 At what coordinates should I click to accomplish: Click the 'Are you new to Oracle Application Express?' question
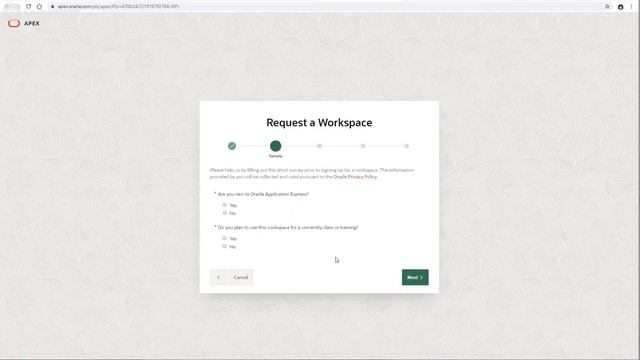tap(263, 194)
